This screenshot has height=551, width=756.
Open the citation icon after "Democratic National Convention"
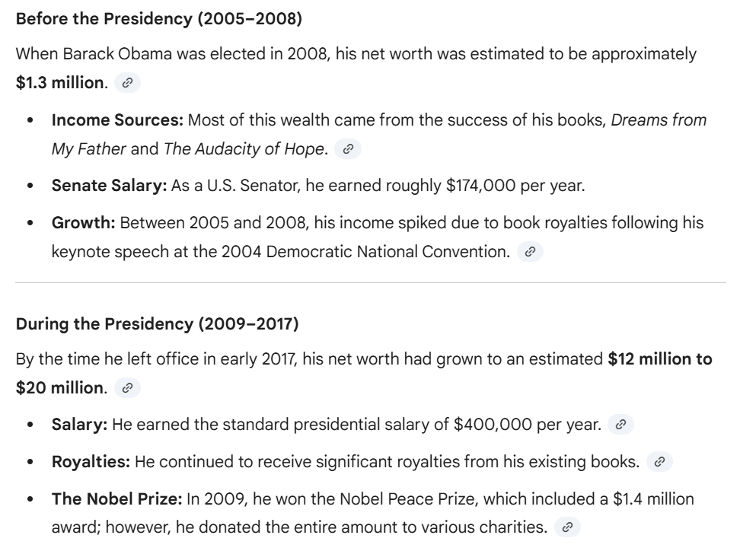click(530, 252)
